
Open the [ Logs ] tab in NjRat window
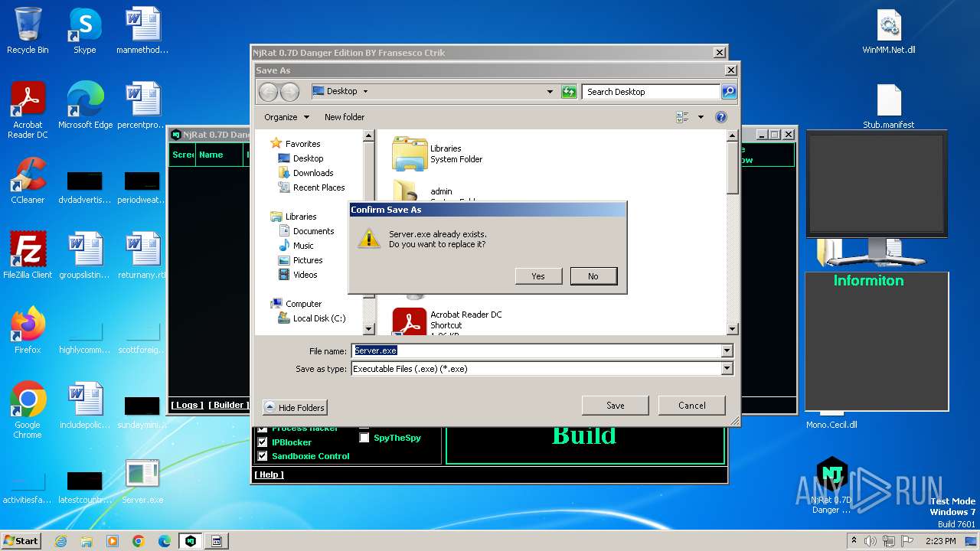pos(187,405)
